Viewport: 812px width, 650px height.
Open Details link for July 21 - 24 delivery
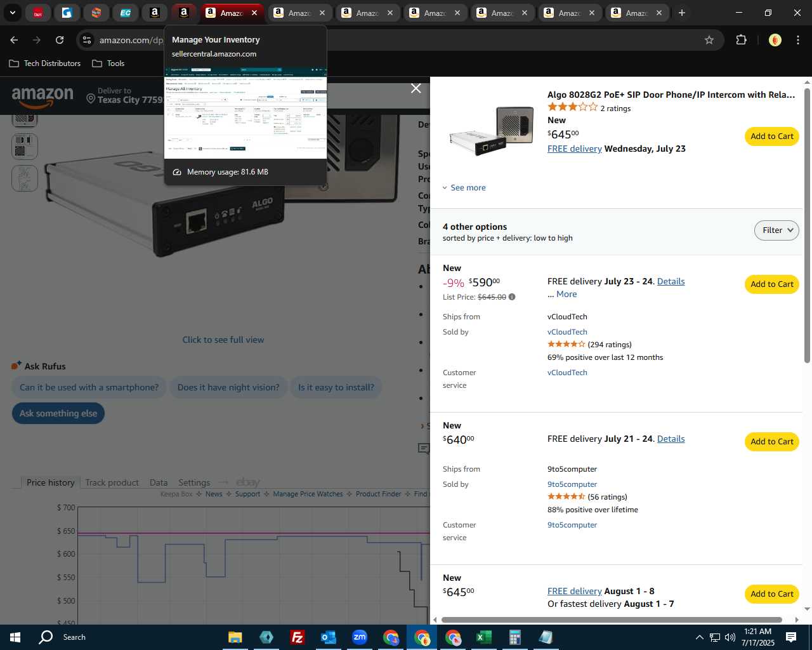pyautogui.click(x=671, y=439)
